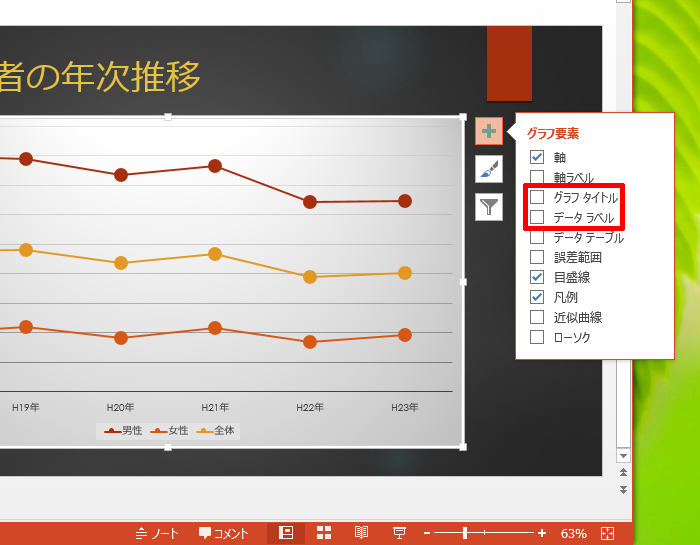The image size is (700, 545).
Task: Open the Chart Styles brush button
Action: pos(489,169)
